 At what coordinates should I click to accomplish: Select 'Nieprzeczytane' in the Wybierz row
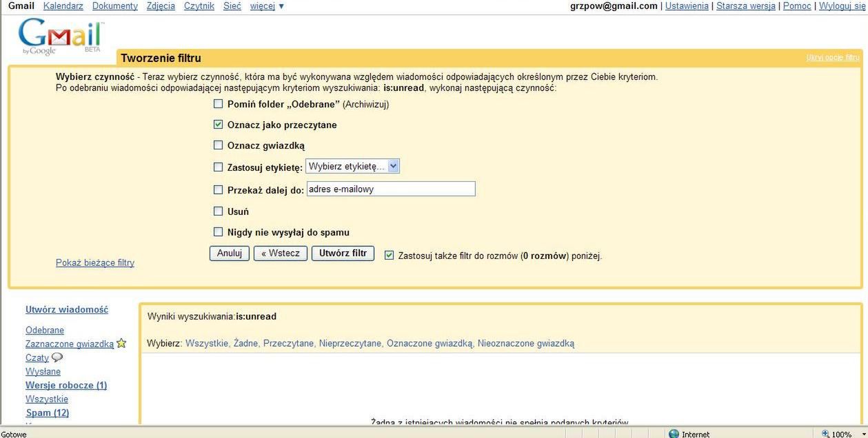tap(350, 343)
